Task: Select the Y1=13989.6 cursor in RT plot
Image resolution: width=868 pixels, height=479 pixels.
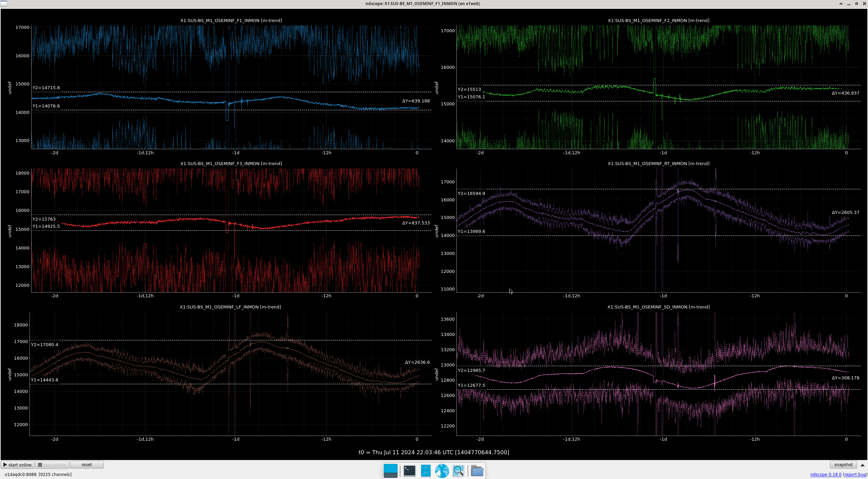Action: 471,231
